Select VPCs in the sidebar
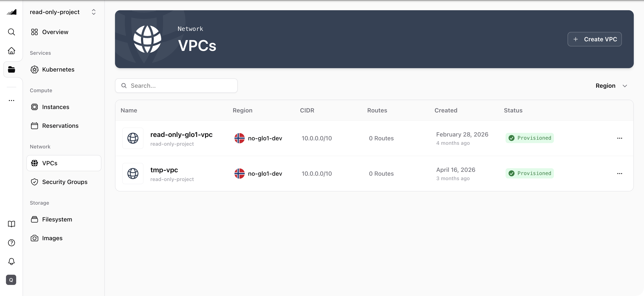 [x=64, y=163]
